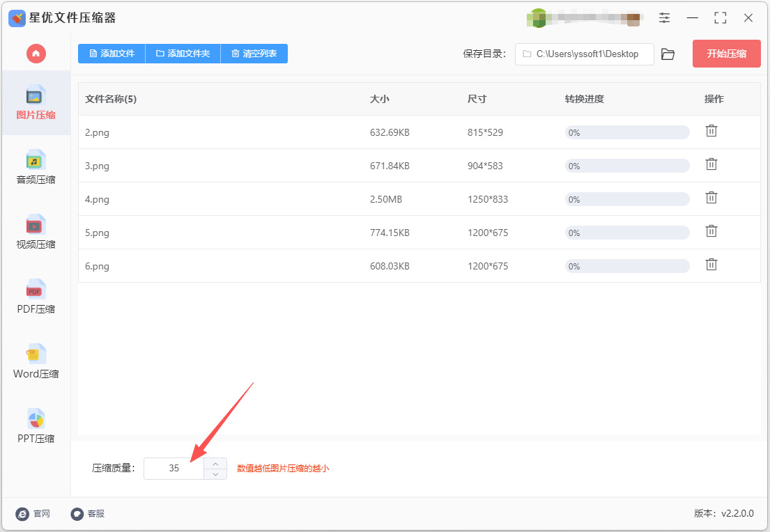The height and width of the screenshot is (532, 770).
Task: Click the 文件名称(5) column header
Action: (111, 99)
